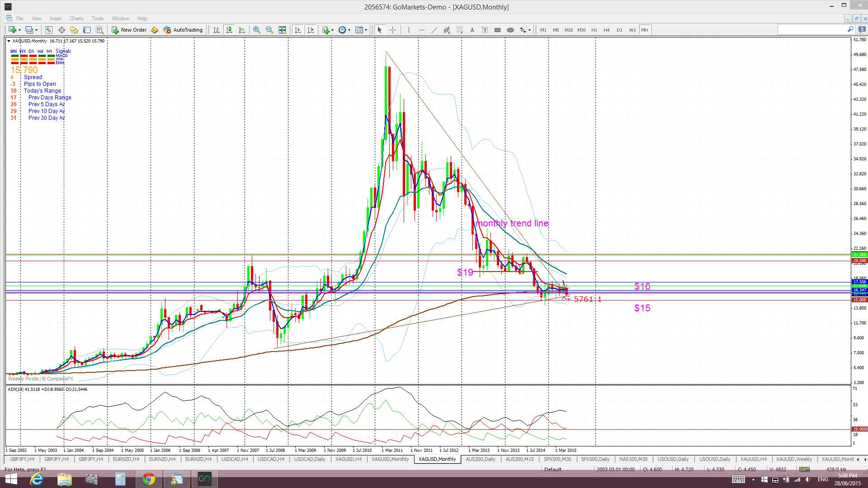
Task: Select the Fibonacci retracement tool
Action: pos(459,30)
